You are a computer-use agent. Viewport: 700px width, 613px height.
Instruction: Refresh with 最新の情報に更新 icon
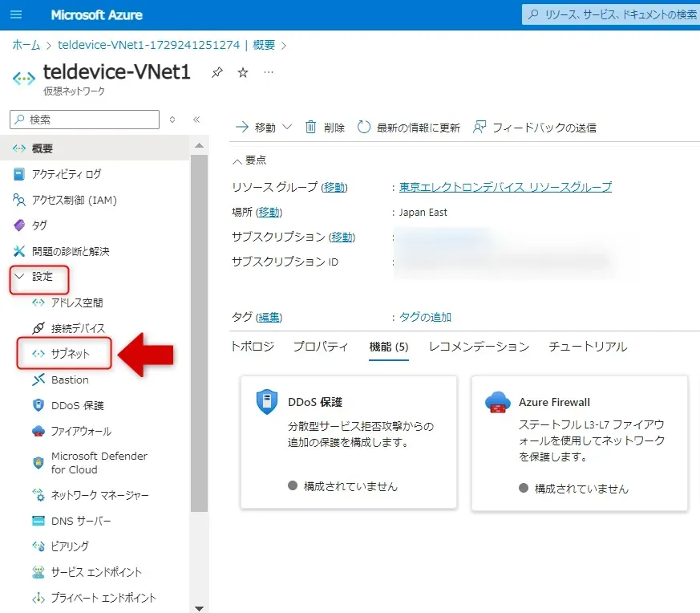point(364,128)
